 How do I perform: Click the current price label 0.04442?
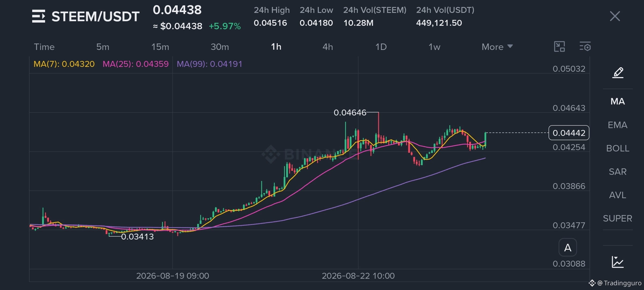point(569,133)
